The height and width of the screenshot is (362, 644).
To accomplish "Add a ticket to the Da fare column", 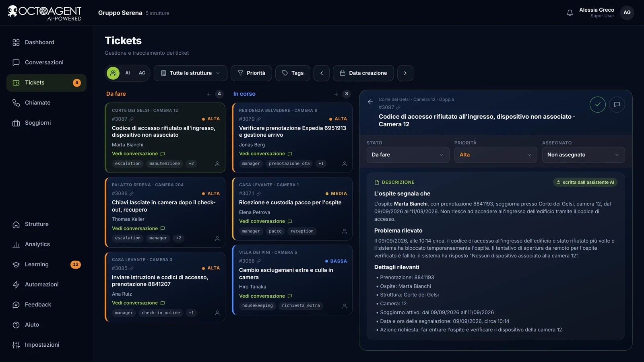I will [x=209, y=94].
